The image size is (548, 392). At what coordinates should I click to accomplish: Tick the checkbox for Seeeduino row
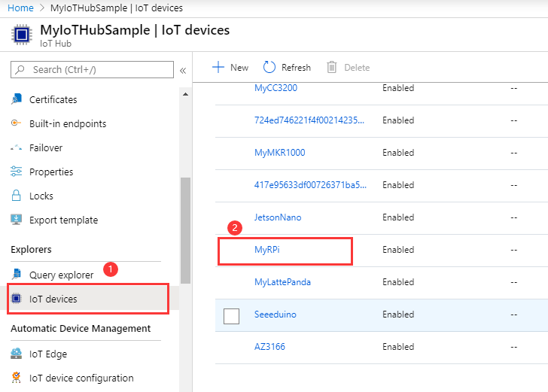[x=231, y=316]
